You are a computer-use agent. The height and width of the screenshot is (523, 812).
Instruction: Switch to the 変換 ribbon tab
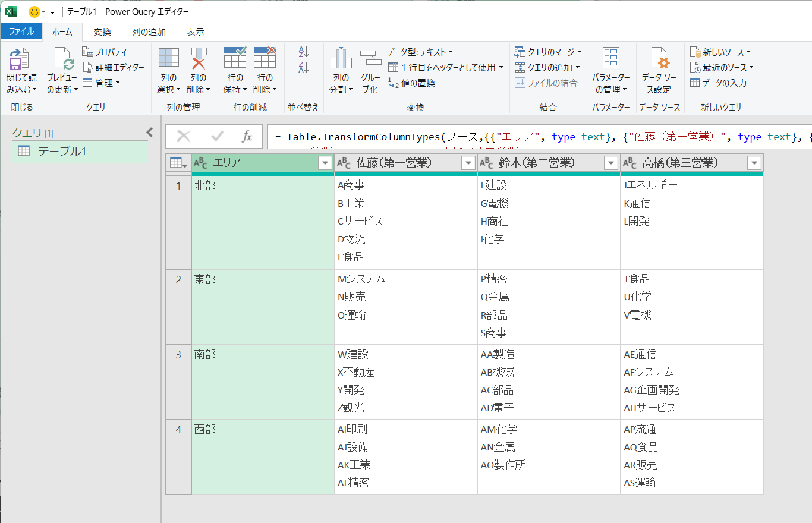click(102, 32)
